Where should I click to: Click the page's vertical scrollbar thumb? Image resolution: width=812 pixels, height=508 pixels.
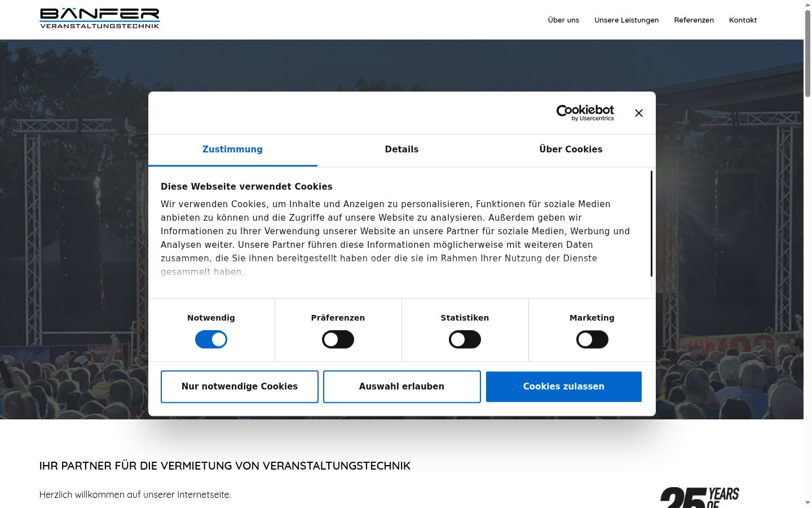coord(807,54)
